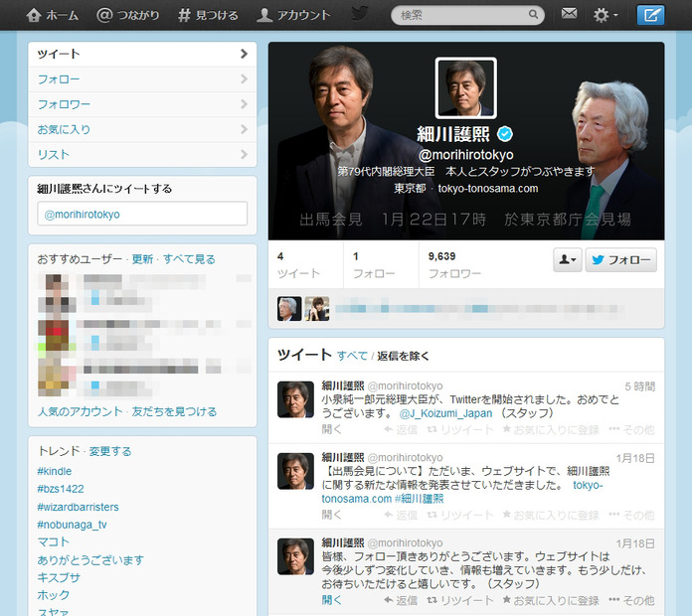Click 開く on the 出馬会見について tweet
692x616 pixels.
[x=331, y=515]
